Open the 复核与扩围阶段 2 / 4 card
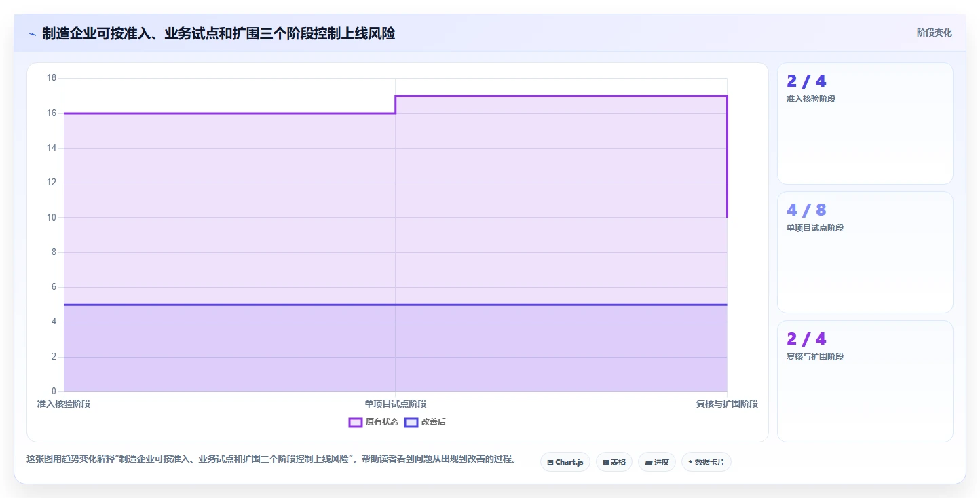Image resolution: width=980 pixels, height=498 pixels. tap(865, 381)
